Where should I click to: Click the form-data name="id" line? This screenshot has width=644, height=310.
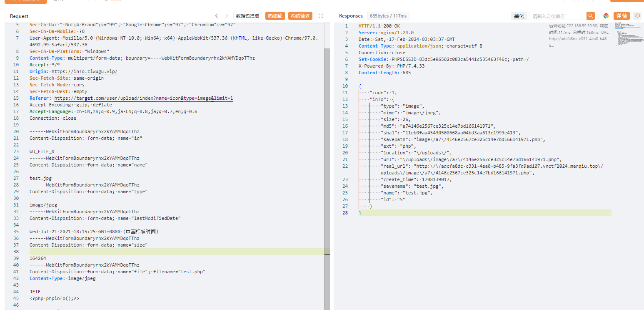coord(86,138)
